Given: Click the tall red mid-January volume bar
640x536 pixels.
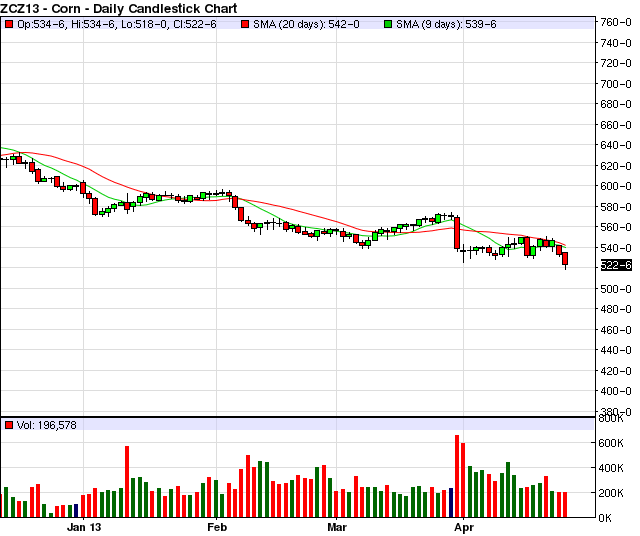Looking at the screenshot, I should coord(127,482).
